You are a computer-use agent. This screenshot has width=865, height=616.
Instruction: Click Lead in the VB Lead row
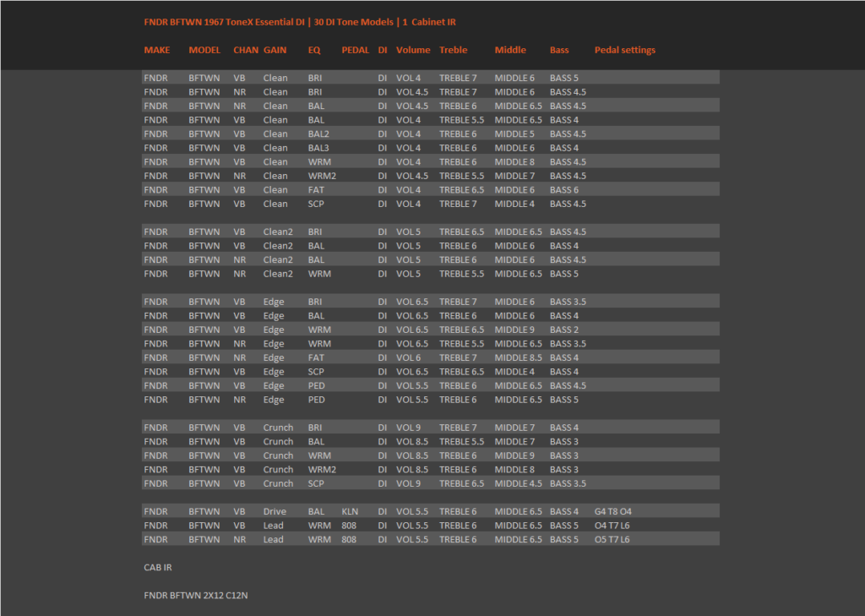[273, 526]
